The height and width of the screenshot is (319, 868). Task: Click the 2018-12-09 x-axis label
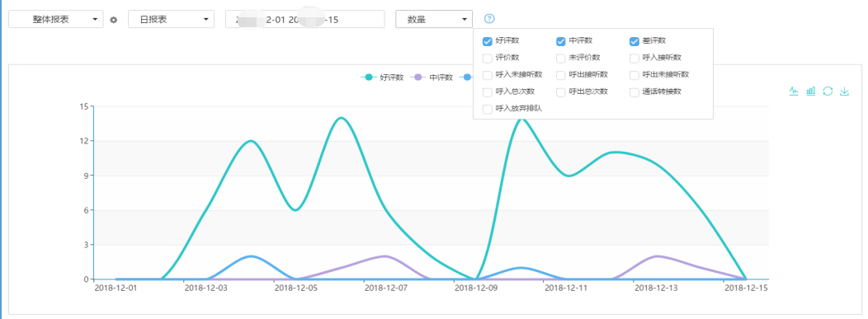[477, 288]
